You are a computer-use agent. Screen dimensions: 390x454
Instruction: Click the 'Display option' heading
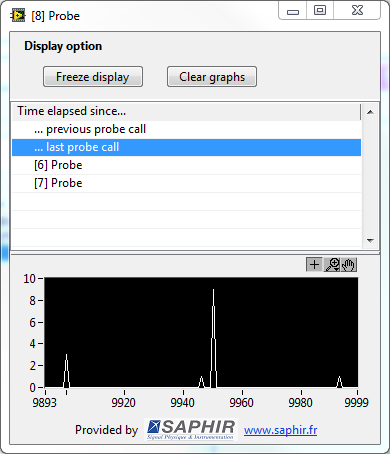(63, 46)
